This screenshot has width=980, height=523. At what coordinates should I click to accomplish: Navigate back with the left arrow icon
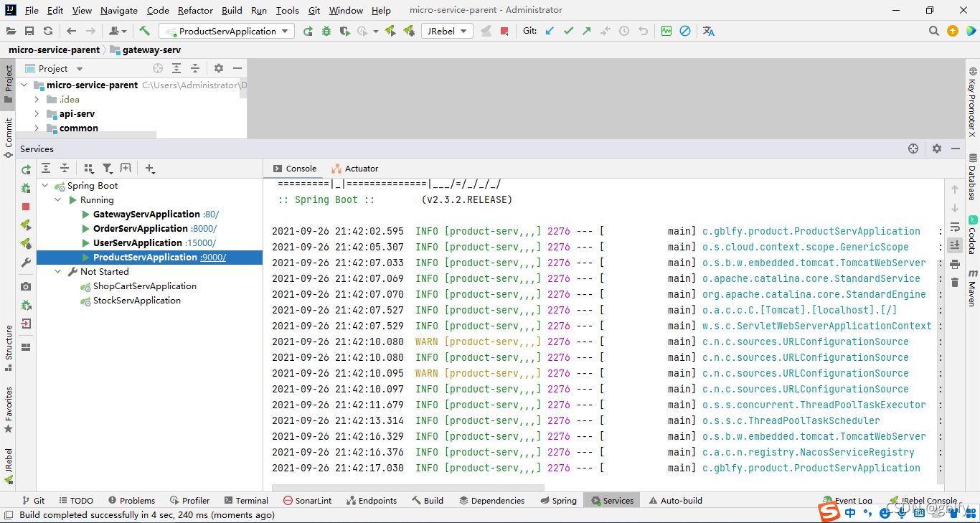click(71, 31)
